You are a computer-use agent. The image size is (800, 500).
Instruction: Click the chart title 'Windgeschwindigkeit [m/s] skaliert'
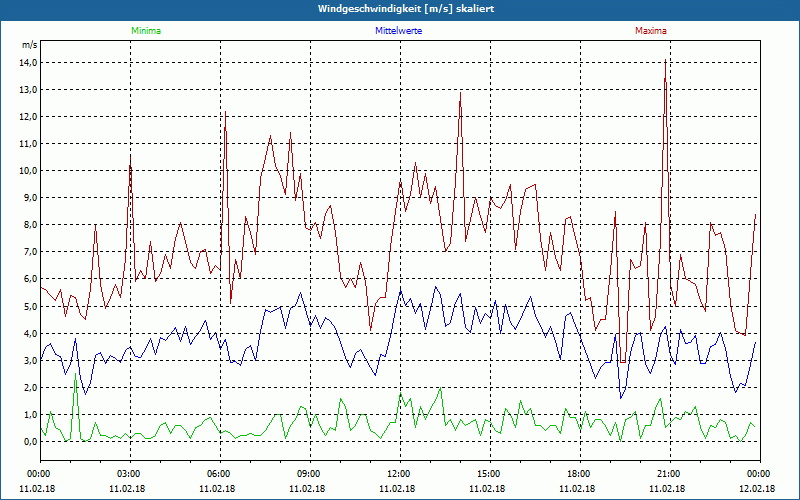406,9
